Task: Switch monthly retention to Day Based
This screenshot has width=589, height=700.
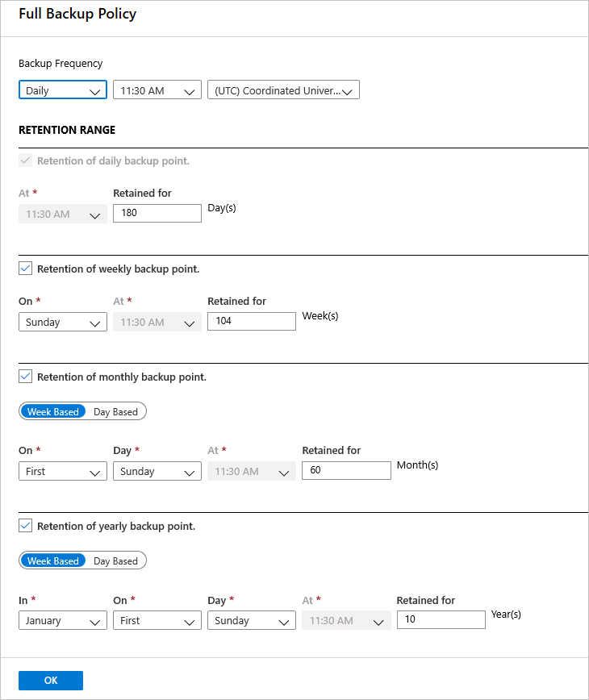Action: tap(115, 410)
